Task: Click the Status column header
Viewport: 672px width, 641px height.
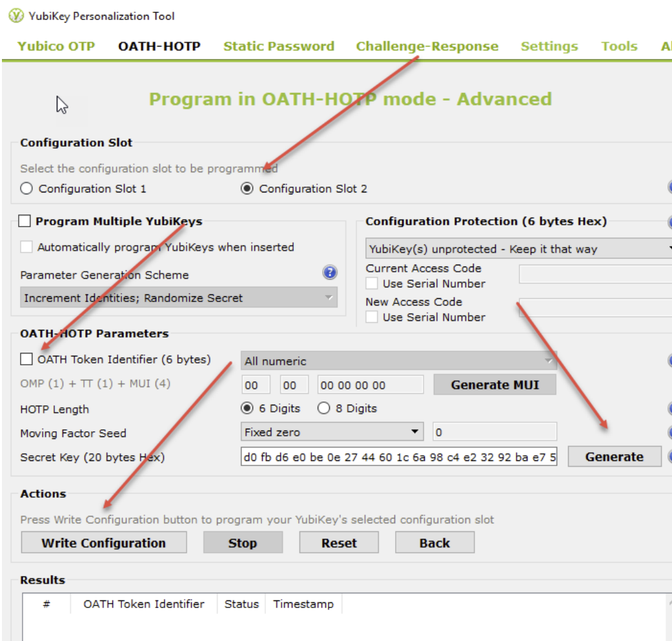Action: [241, 604]
